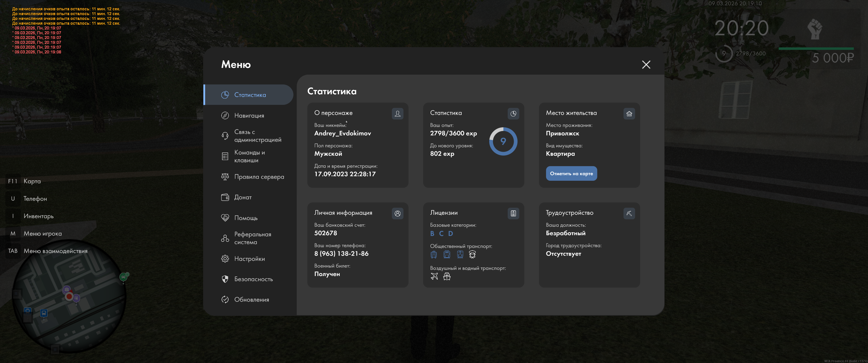
Task: Open the Навигация menu section
Action: coord(249,115)
